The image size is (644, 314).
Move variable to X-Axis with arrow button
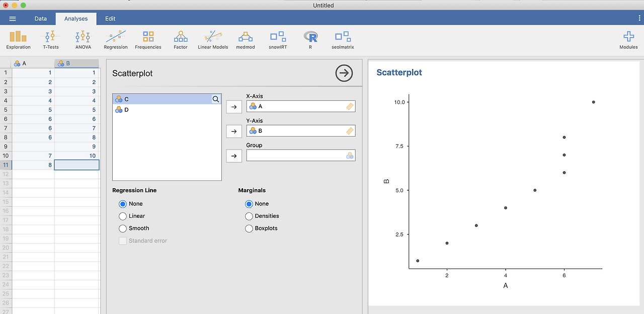point(234,107)
